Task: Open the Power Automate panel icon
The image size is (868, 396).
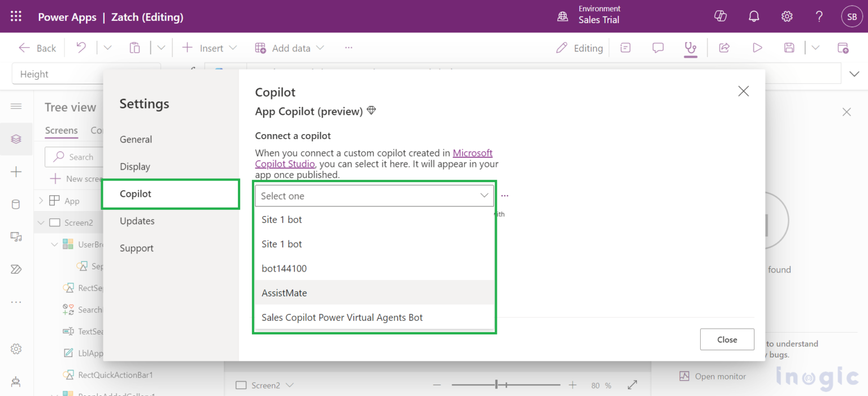Action: 16,269
